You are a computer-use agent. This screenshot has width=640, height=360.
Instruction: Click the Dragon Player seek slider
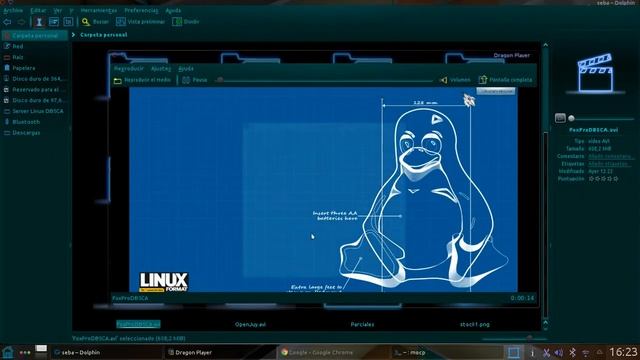324,80
